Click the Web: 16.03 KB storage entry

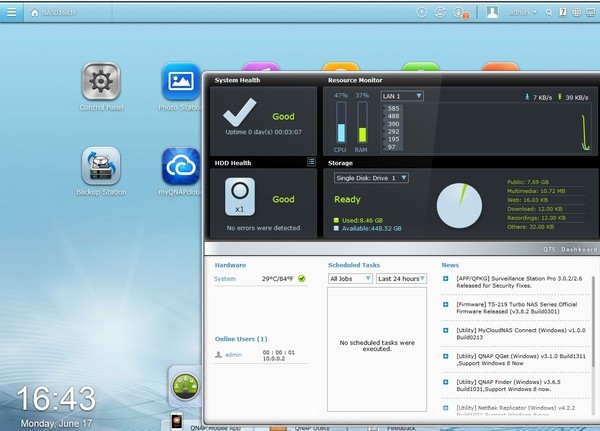(527, 200)
